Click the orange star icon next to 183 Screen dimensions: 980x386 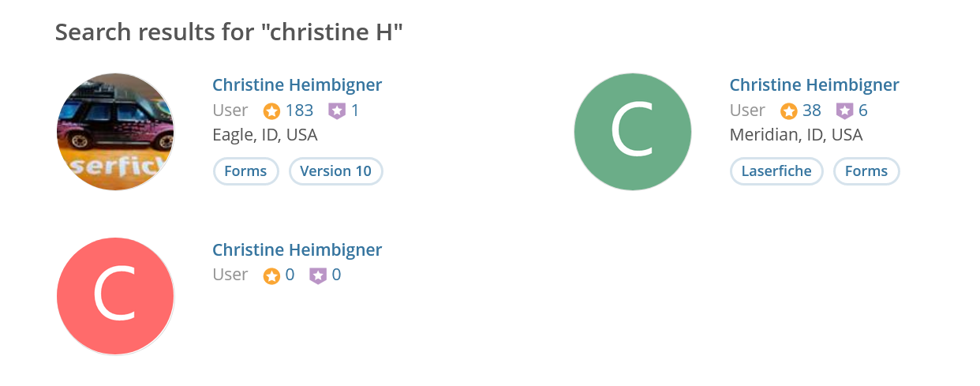pyautogui.click(x=271, y=111)
